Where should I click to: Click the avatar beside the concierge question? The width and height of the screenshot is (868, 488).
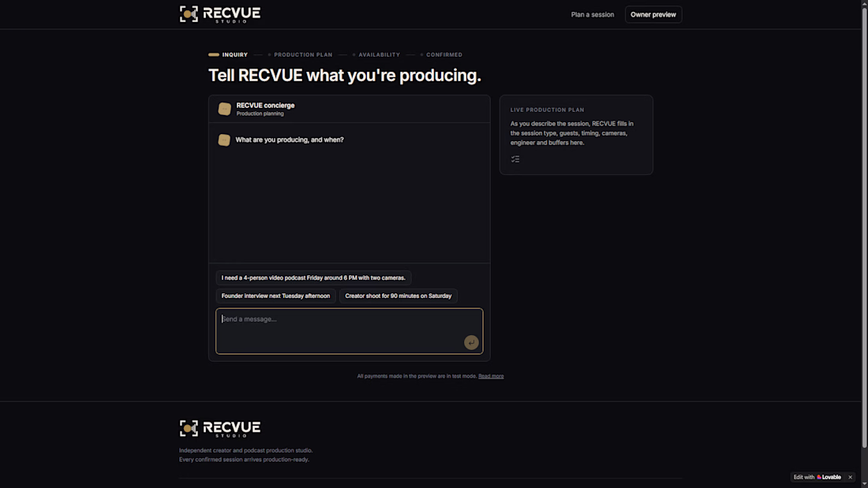pos(224,140)
